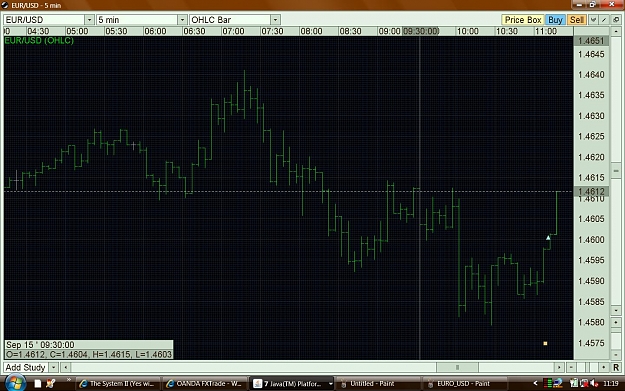Show hidden system tray icons arrow
The width and height of the screenshot is (625, 391).
click(x=535, y=383)
